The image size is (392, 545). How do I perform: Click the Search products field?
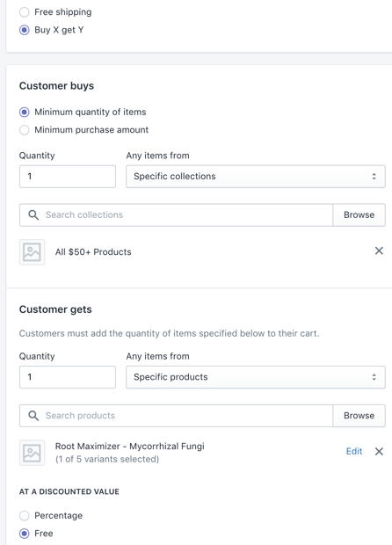pos(176,416)
